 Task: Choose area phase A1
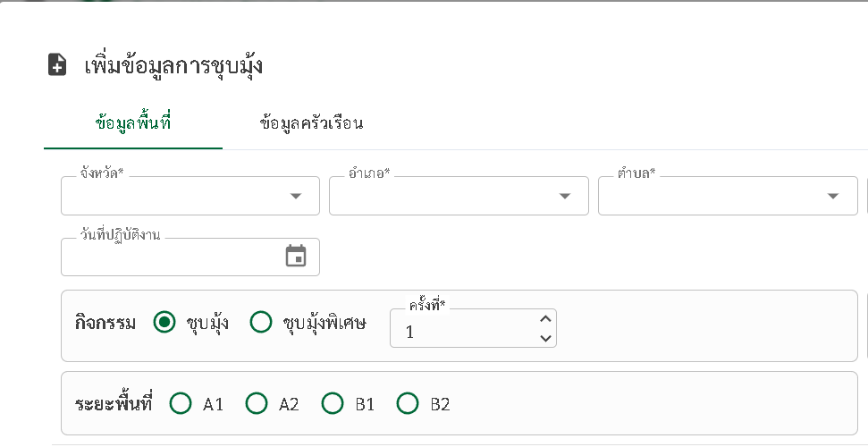click(181, 403)
